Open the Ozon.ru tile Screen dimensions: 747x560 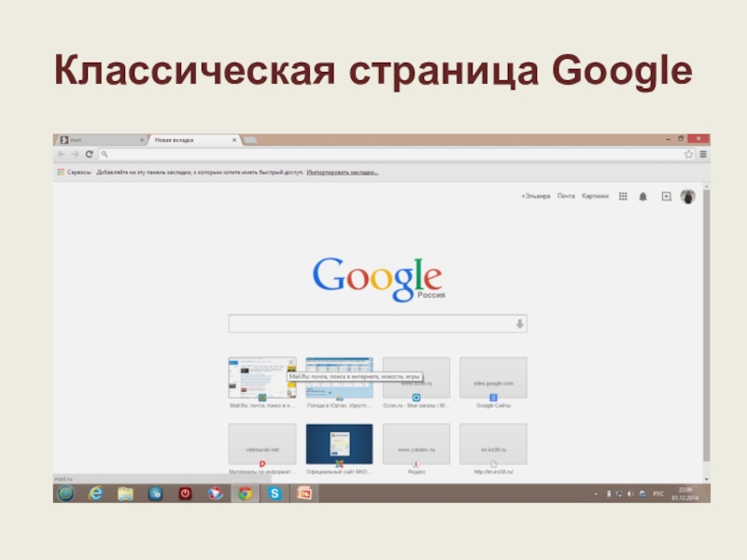click(x=416, y=378)
